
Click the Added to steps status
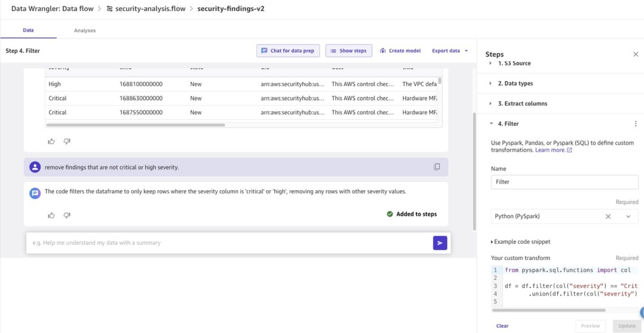pyautogui.click(x=412, y=214)
